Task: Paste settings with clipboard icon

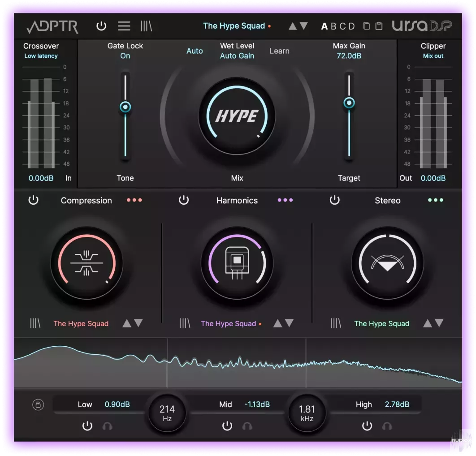Action: tap(379, 26)
